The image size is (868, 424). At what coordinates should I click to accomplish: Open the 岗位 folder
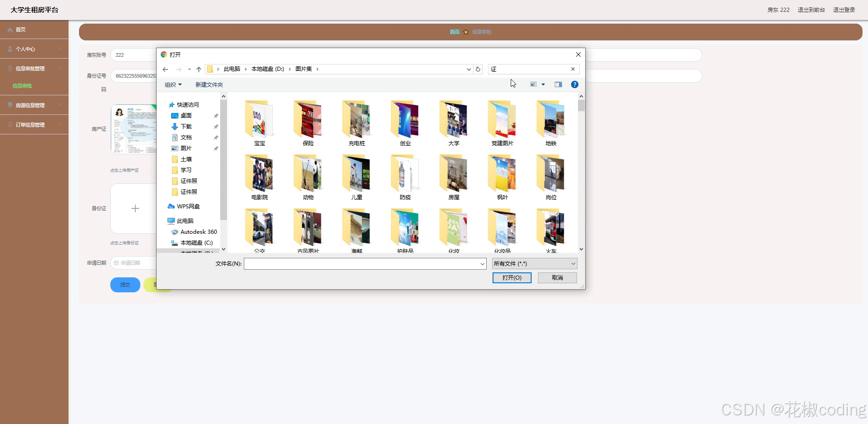pyautogui.click(x=551, y=177)
